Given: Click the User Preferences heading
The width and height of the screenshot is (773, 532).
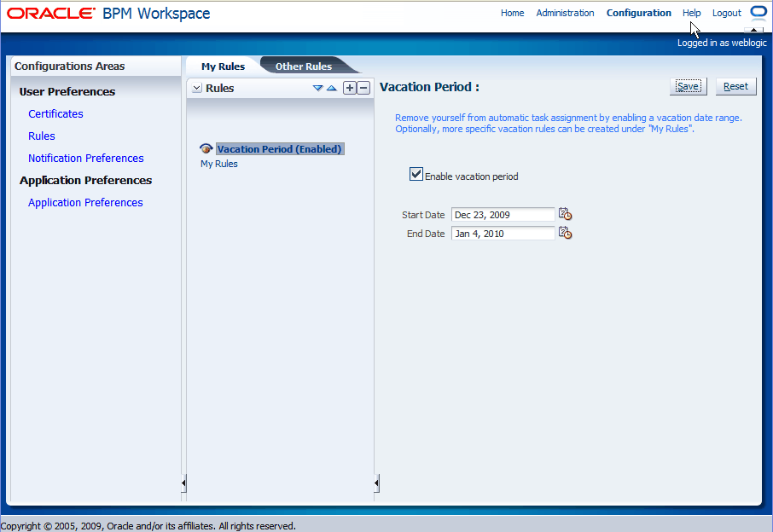Looking at the screenshot, I should tap(67, 91).
